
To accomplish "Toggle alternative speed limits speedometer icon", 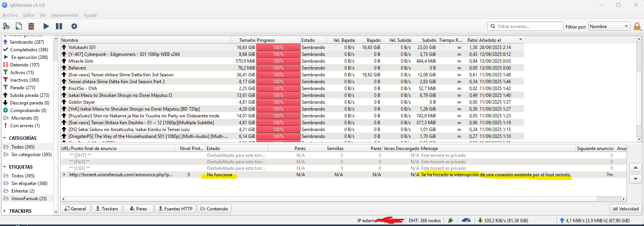I will pyautogui.click(x=466, y=220).
